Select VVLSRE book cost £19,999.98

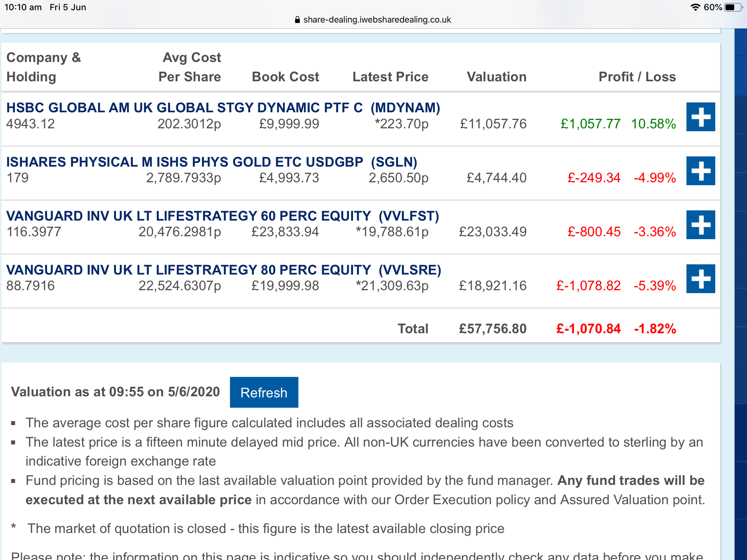coord(285,286)
